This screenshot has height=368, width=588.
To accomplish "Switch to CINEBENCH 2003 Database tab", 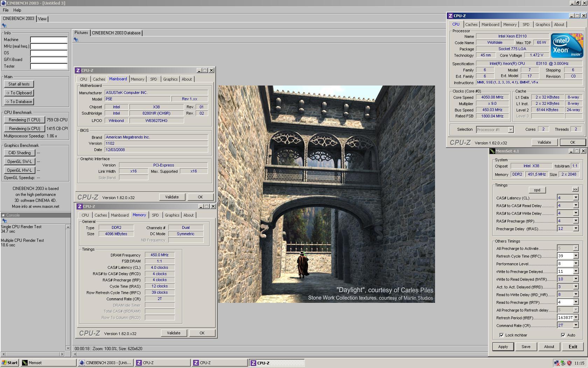I will click(116, 33).
